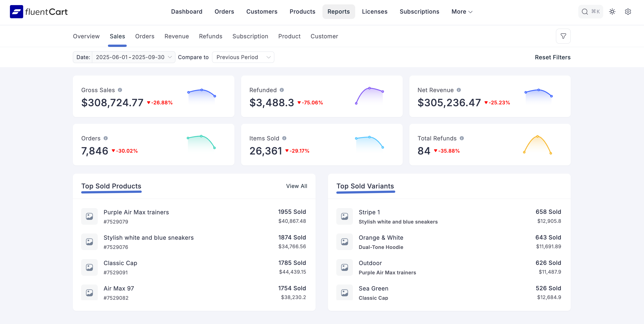Click the Items Sold info icon
This screenshot has width=644, height=324.
(284, 138)
